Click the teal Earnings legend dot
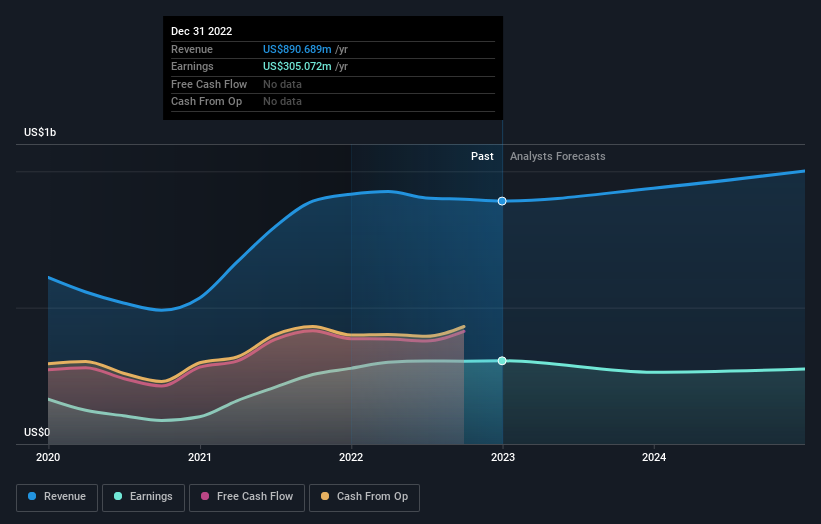The height and width of the screenshot is (524, 821). 118,496
